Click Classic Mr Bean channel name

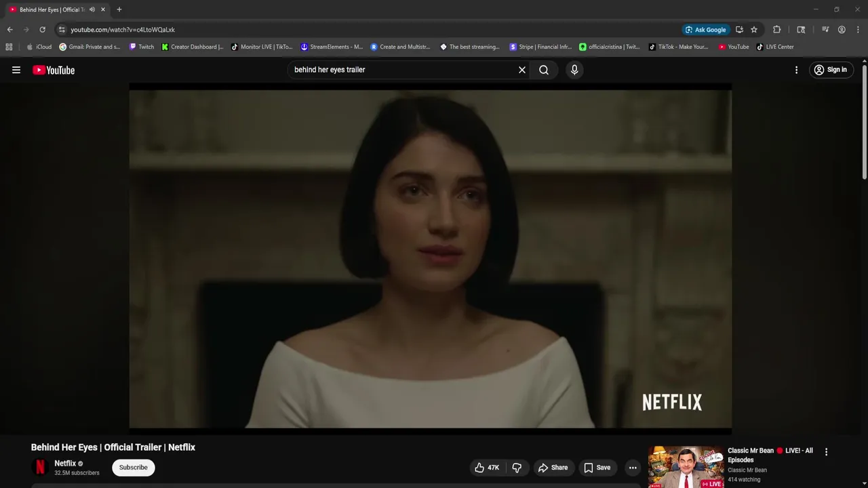pyautogui.click(x=747, y=470)
